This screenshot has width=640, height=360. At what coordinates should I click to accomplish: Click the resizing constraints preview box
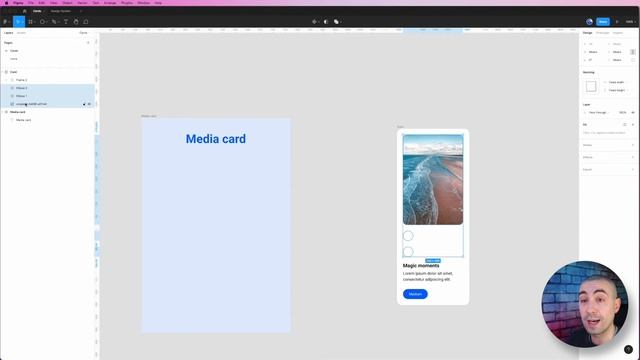tap(591, 86)
